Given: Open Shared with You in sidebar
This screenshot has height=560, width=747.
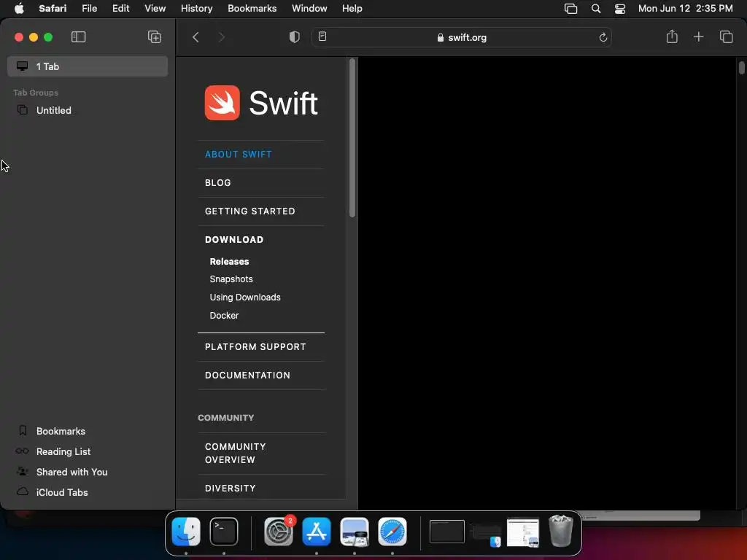Looking at the screenshot, I should [x=71, y=472].
